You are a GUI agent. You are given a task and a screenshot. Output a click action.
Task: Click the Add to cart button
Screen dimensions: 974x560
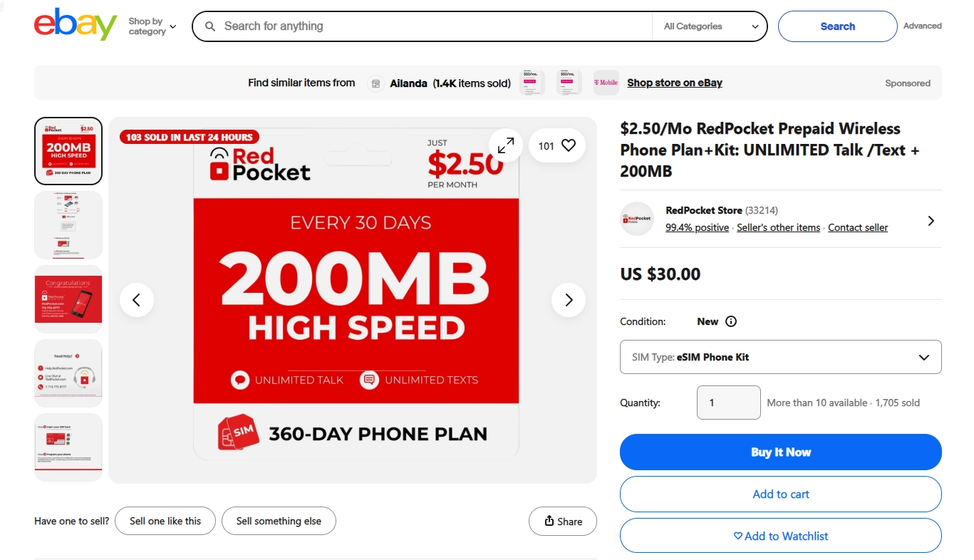[780, 494]
